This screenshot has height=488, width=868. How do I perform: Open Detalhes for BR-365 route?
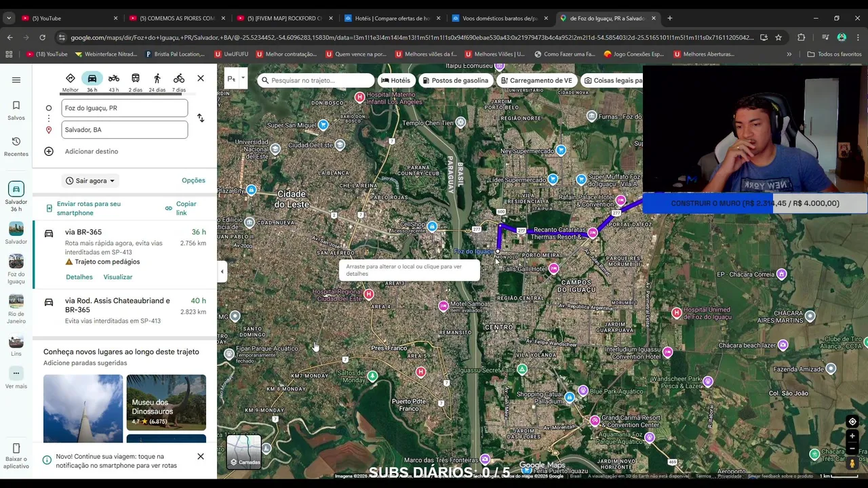click(79, 277)
